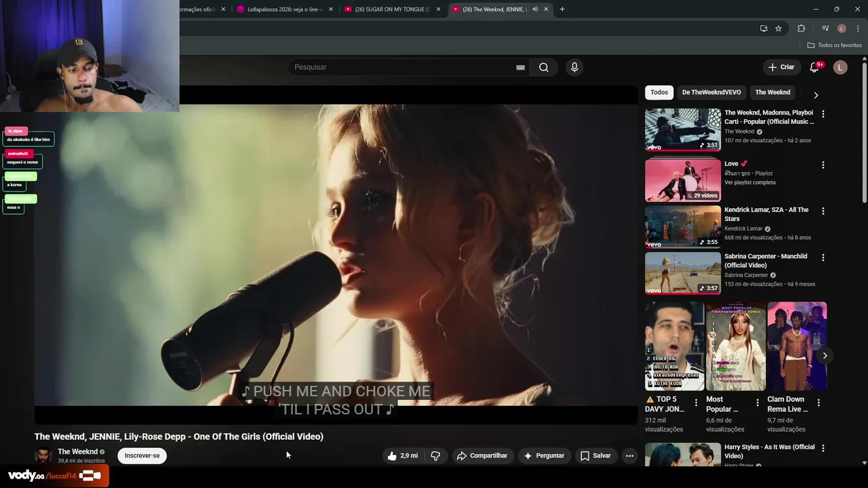Open the Love playlist thumbnail
This screenshot has width=868, height=488.
coord(683,180)
